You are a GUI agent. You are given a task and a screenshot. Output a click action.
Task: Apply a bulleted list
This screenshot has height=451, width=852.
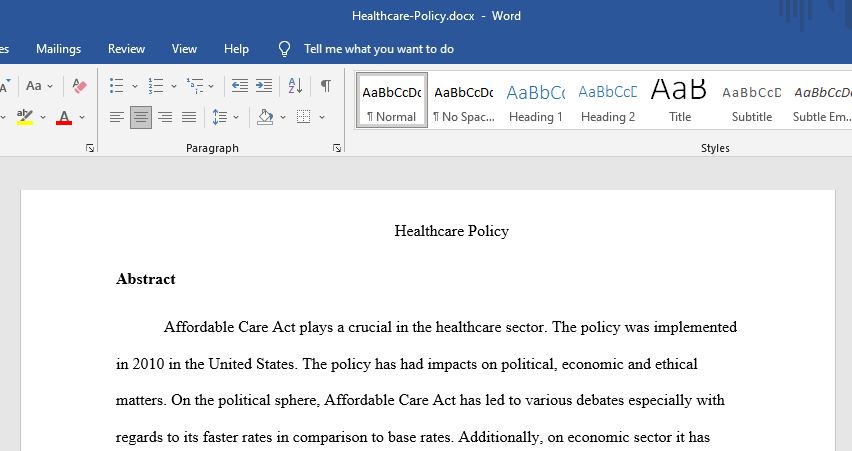click(x=116, y=86)
